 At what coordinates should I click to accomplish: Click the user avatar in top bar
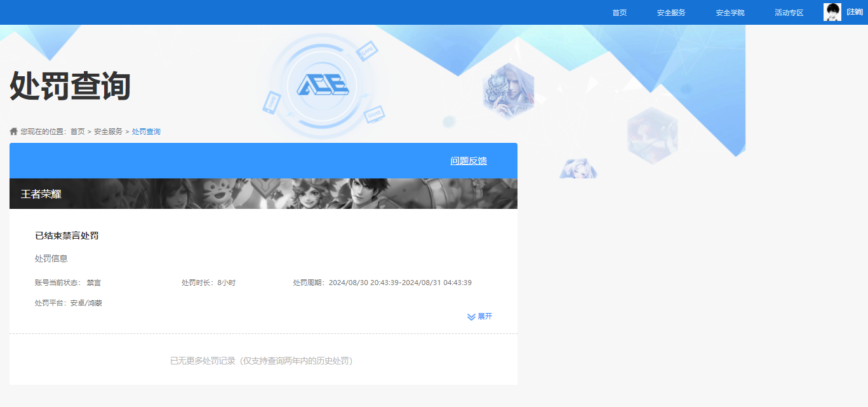coord(832,12)
